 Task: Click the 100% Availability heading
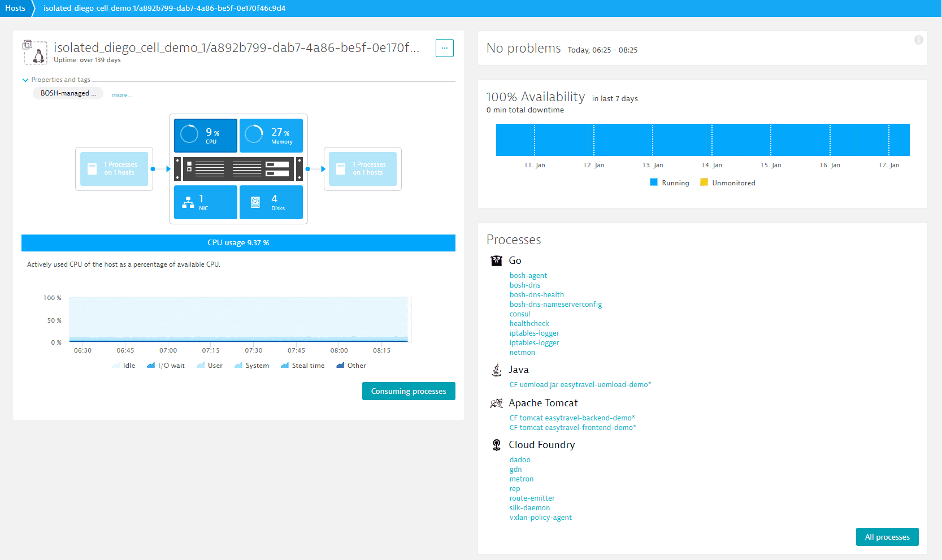click(536, 97)
